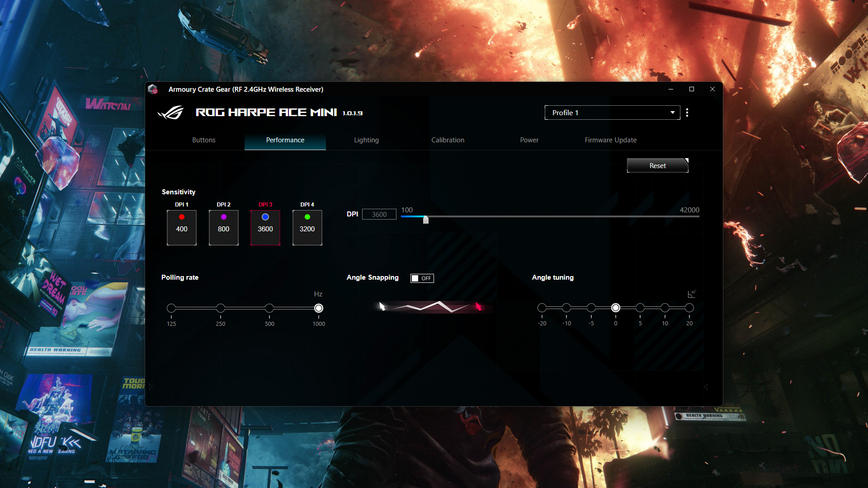Viewport: 868px width, 488px height.
Task: Click the ROG logo in the header
Action: click(x=171, y=113)
